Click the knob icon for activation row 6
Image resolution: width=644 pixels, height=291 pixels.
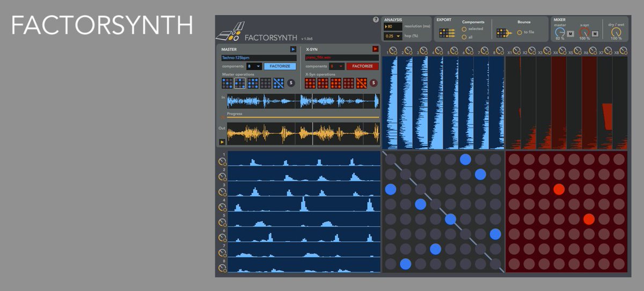[223, 237]
